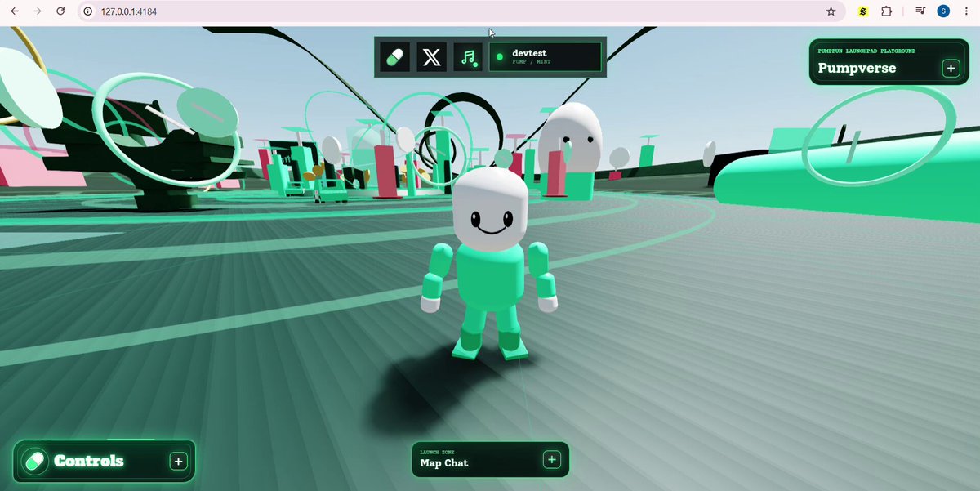Open the browser three-dot menu

[966, 11]
